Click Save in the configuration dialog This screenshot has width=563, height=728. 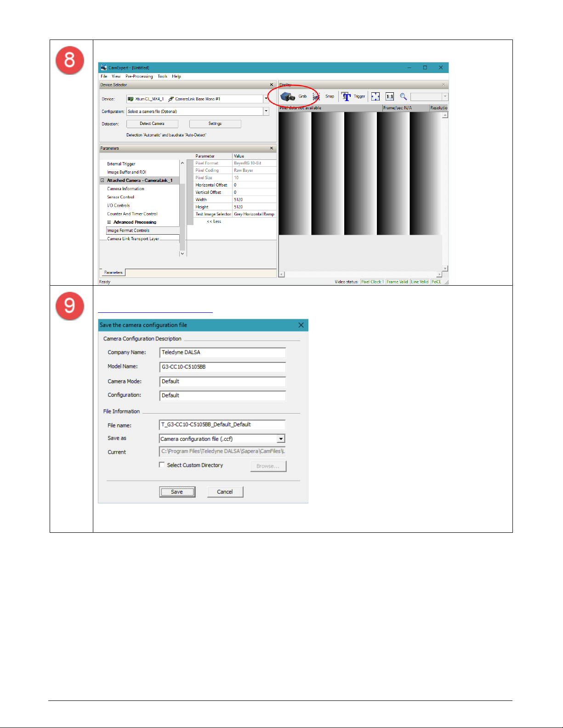click(x=177, y=492)
